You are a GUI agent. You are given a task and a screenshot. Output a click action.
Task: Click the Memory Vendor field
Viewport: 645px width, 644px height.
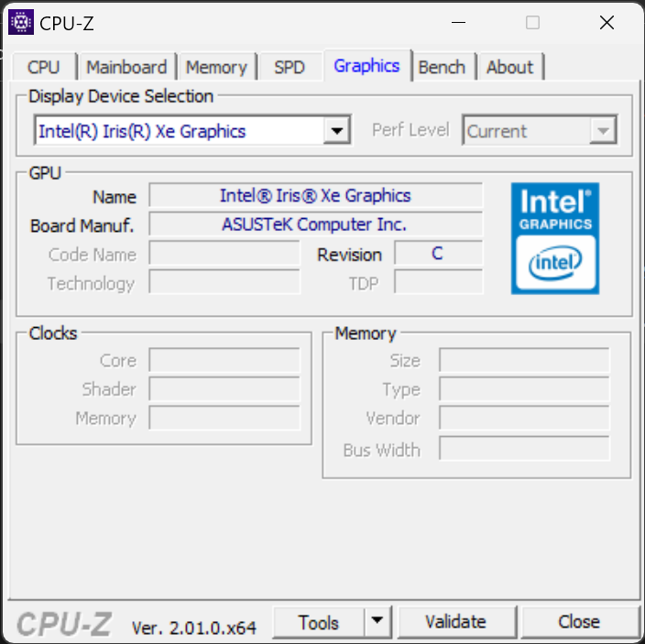524,418
